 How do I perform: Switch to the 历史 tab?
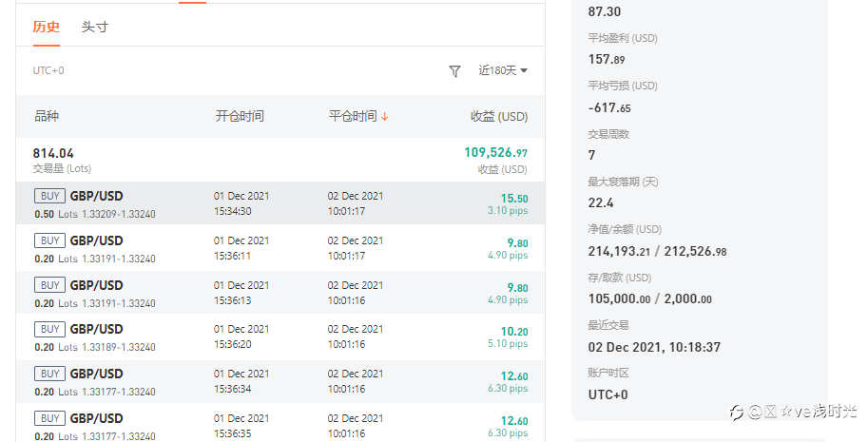pyautogui.click(x=46, y=27)
